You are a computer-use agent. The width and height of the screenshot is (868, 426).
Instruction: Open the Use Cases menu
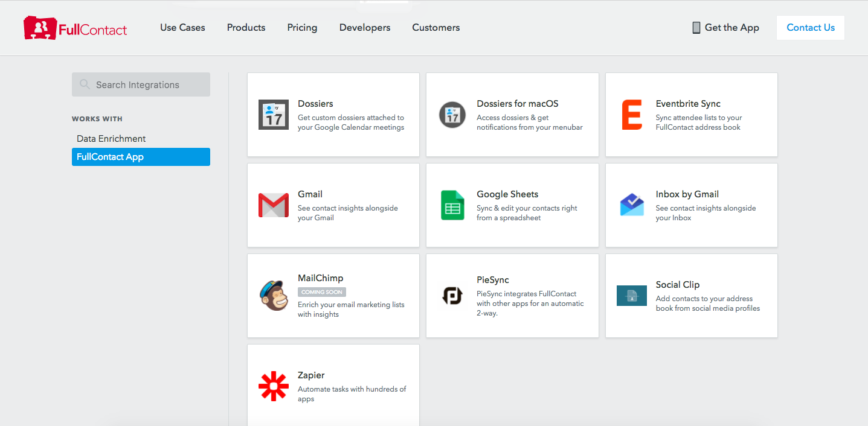pyautogui.click(x=182, y=28)
